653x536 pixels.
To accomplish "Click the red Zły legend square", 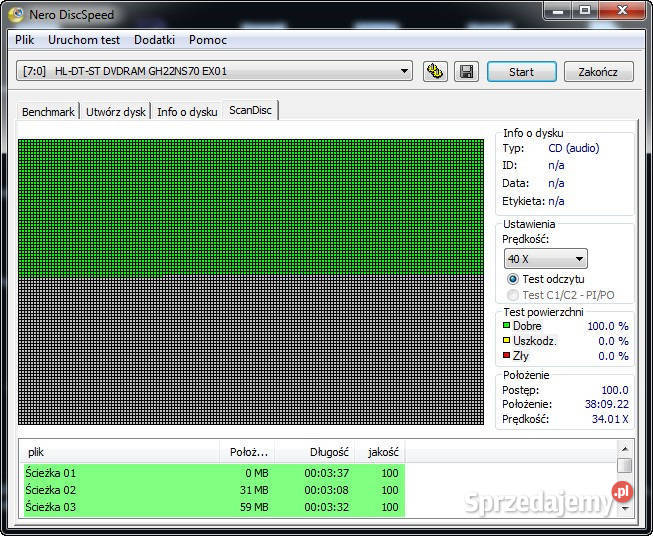I will coord(506,355).
